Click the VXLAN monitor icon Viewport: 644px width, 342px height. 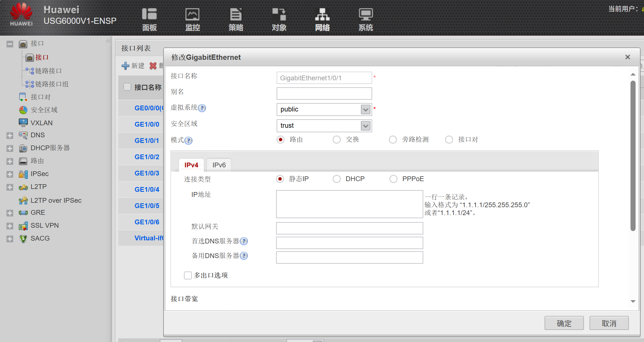(23, 123)
